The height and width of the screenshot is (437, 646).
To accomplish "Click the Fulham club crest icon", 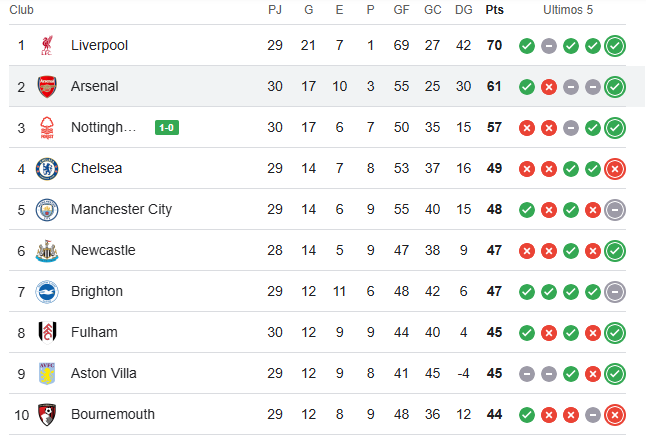I will [47, 332].
